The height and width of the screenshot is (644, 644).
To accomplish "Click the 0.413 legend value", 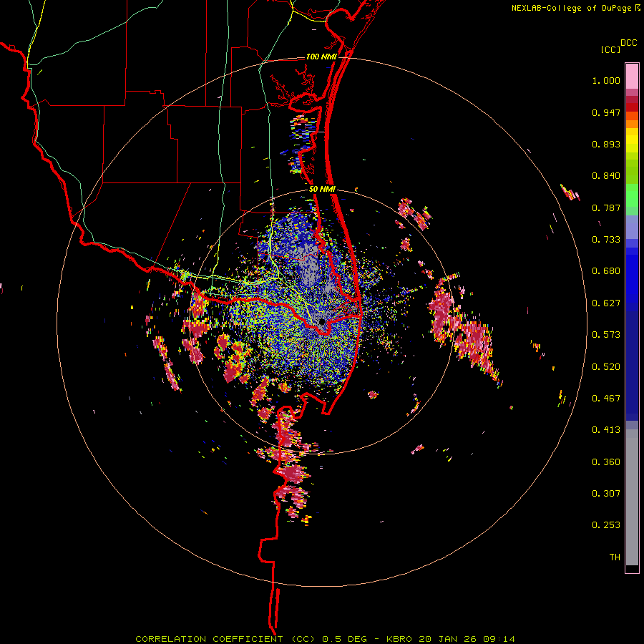I will click(606, 430).
